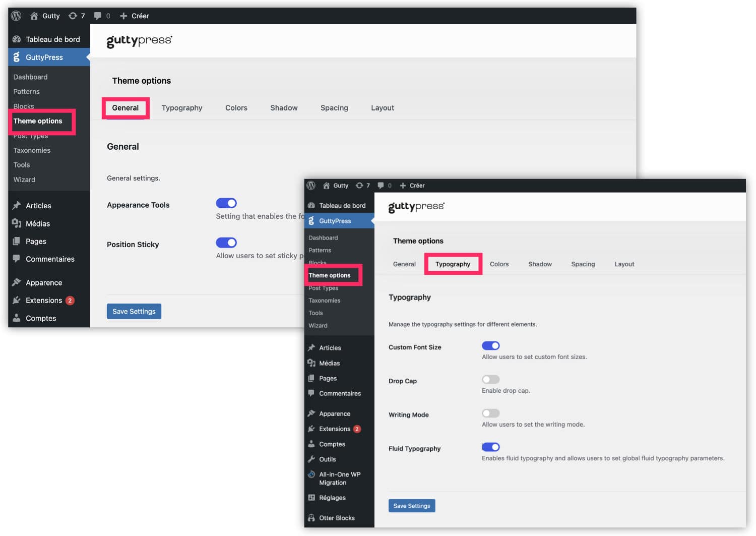The height and width of the screenshot is (536, 756).
Task: Click the Gutty home icon in back window admin bar
Action: coord(34,16)
